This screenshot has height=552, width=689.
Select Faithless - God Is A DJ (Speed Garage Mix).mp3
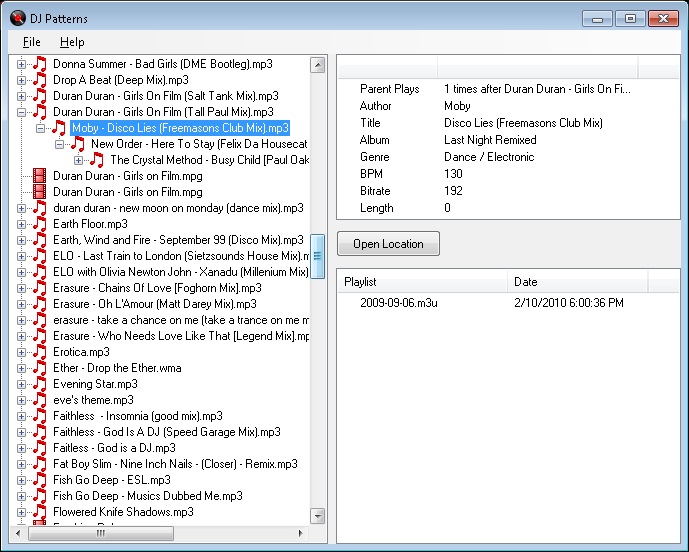tap(167, 432)
